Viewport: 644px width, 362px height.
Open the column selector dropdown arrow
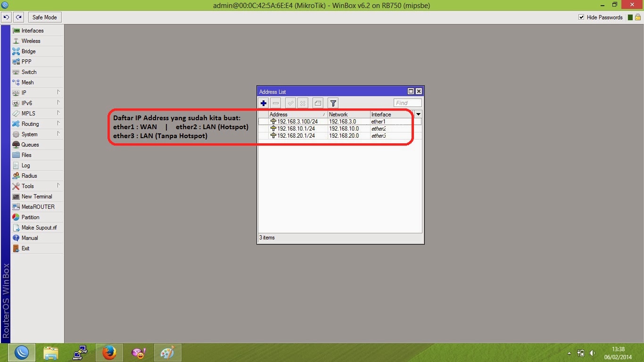coord(418,115)
